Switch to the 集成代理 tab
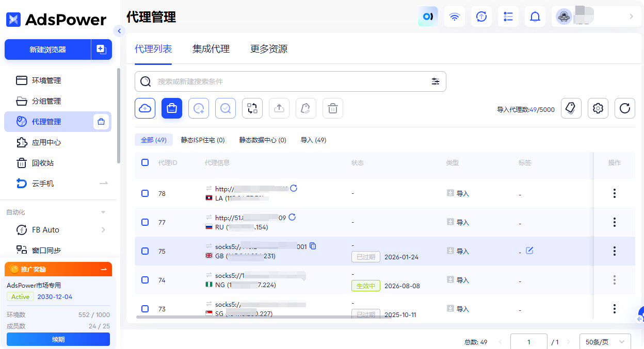 211,49
